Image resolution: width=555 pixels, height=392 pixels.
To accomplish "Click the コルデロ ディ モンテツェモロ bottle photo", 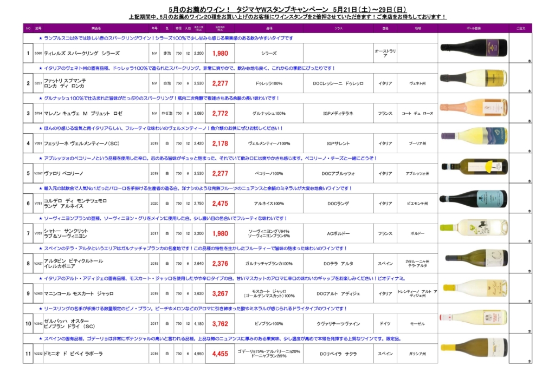I will pos(473,199).
